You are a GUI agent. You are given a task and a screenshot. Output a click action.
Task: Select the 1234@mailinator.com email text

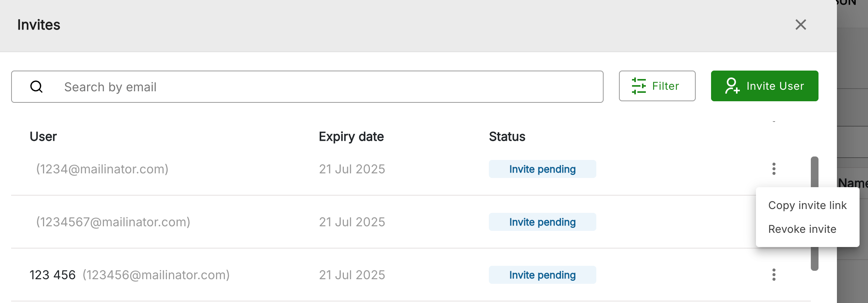[x=102, y=169]
